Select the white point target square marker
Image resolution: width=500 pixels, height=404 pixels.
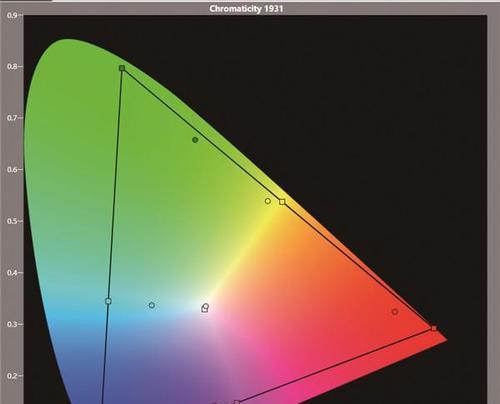tap(204, 310)
